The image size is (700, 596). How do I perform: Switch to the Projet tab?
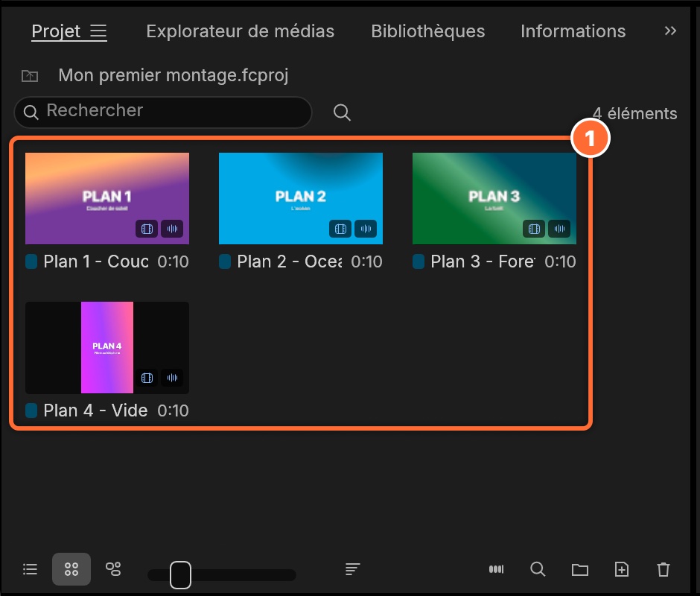coord(56,31)
